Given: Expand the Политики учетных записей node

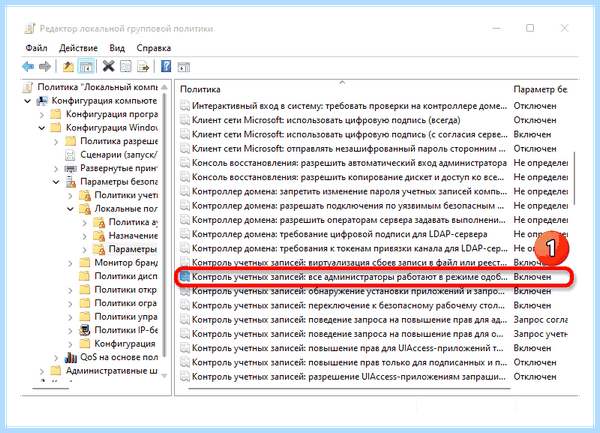Looking at the screenshot, I should click(x=70, y=195).
